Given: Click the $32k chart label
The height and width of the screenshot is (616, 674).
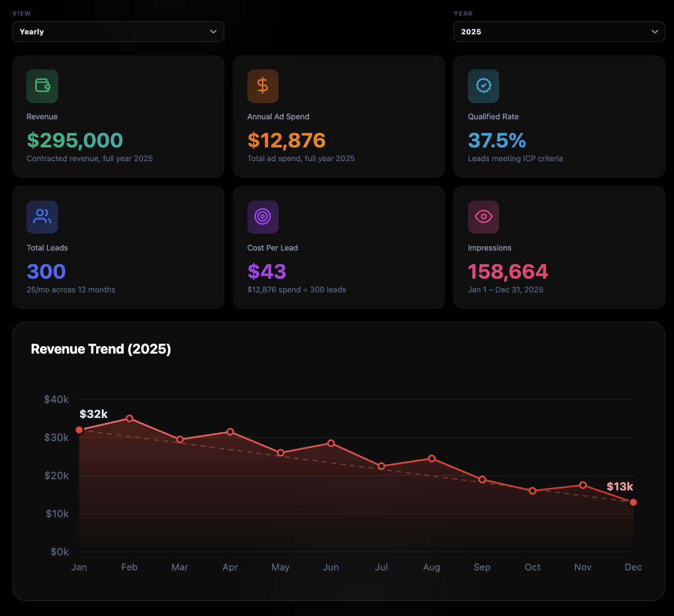Looking at the screenshot, I should (x=93, y=414).
